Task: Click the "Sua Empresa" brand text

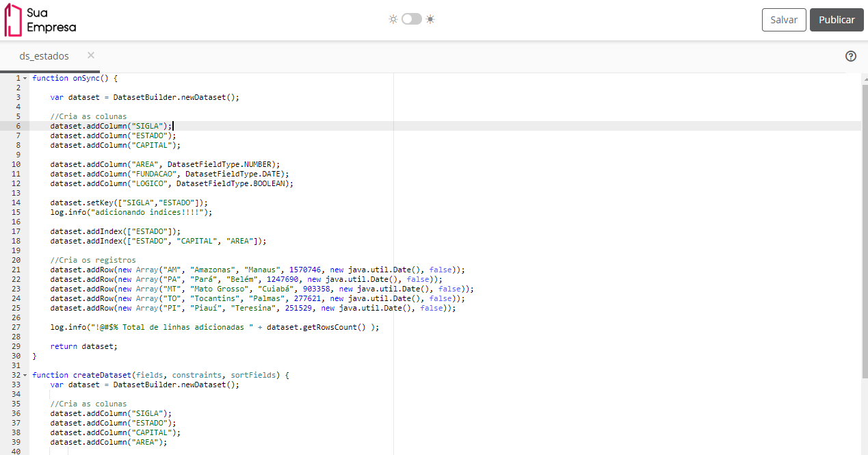Action: pyautogui.click(x=51, y=21)
